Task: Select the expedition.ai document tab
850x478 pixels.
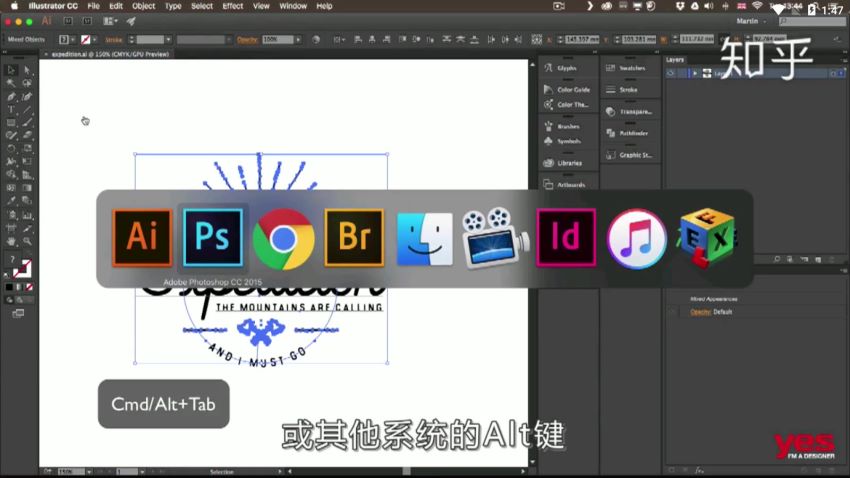Action: coord(107,54)
